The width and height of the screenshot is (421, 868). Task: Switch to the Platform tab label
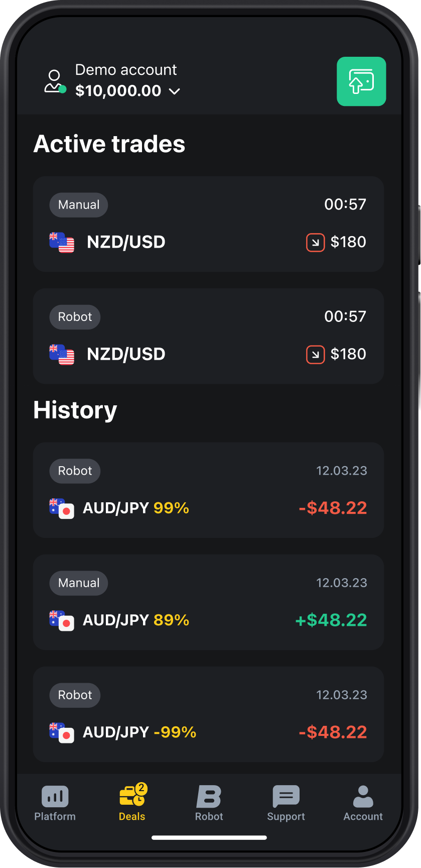(55, 817)
